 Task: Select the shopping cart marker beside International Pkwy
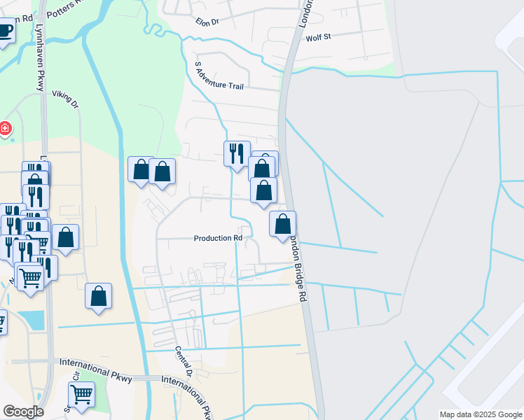pos(82,395)
